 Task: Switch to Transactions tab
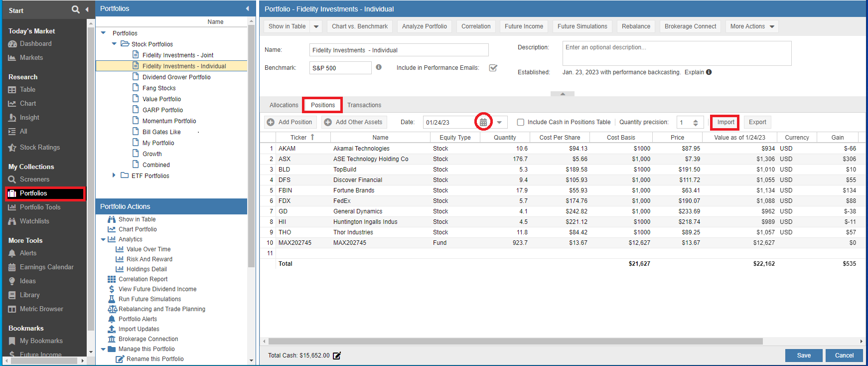[x=364, y=105]
